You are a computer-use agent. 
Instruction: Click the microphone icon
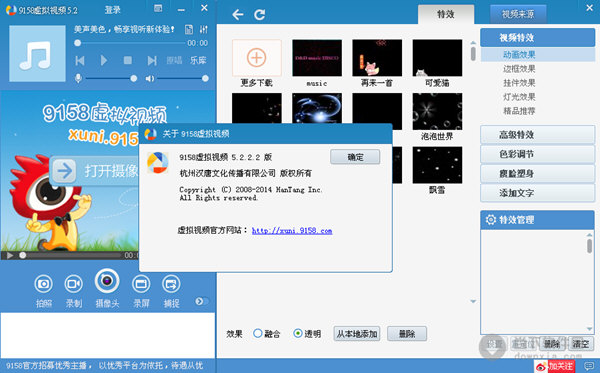point(78,78)
